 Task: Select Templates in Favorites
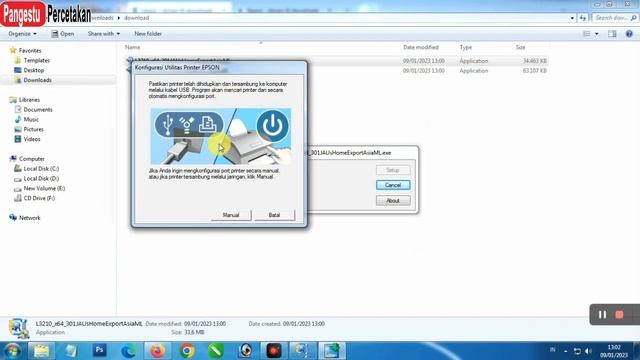(36, 60)
